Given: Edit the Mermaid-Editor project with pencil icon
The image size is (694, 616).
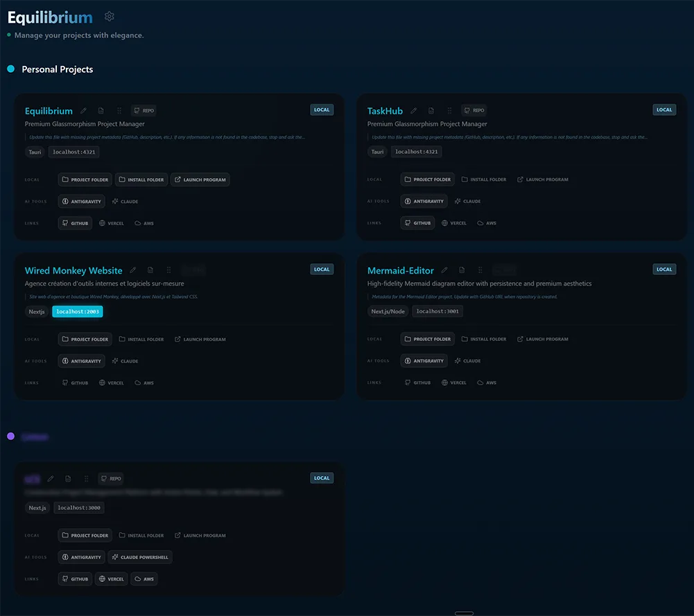Looking at the screenshot, I should click(x=444, y=270).
